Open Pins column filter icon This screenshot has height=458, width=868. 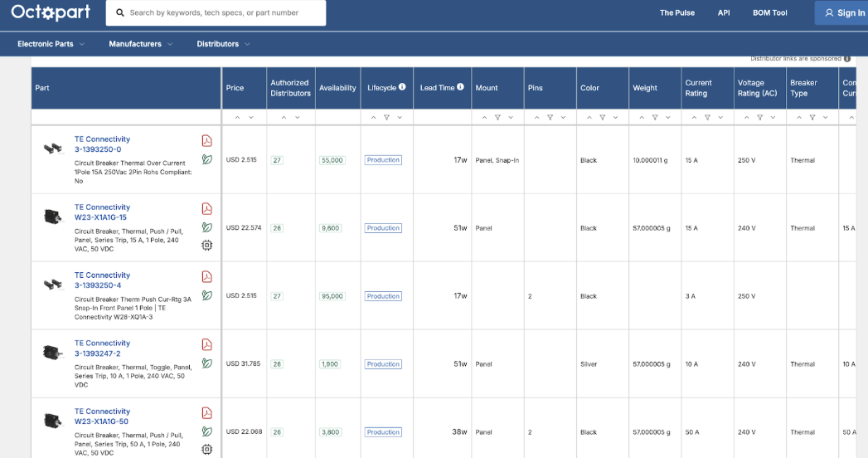[550, 118]
